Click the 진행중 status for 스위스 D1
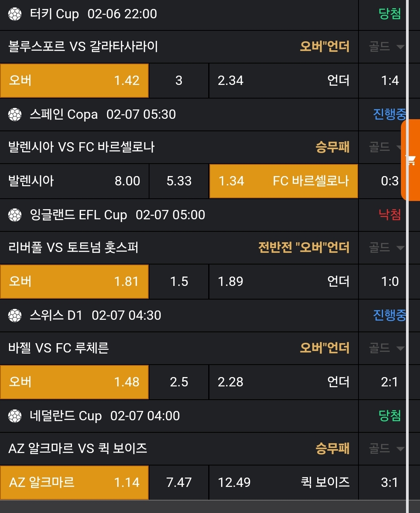 pos(389,315)
